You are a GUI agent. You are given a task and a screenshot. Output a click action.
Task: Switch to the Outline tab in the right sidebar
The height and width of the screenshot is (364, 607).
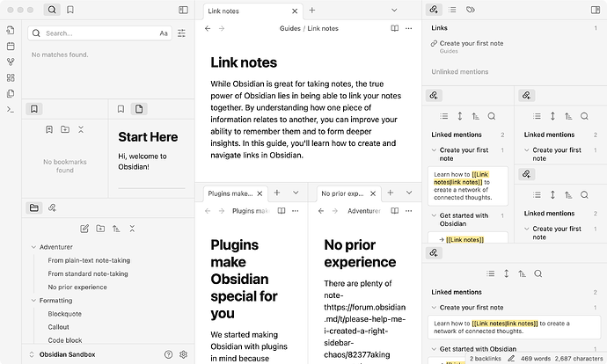tap(452, 10)
